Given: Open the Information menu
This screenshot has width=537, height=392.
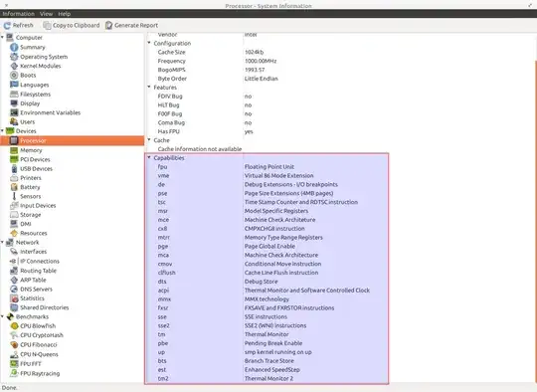Looking at the screenshot, I should pos(19,14).
